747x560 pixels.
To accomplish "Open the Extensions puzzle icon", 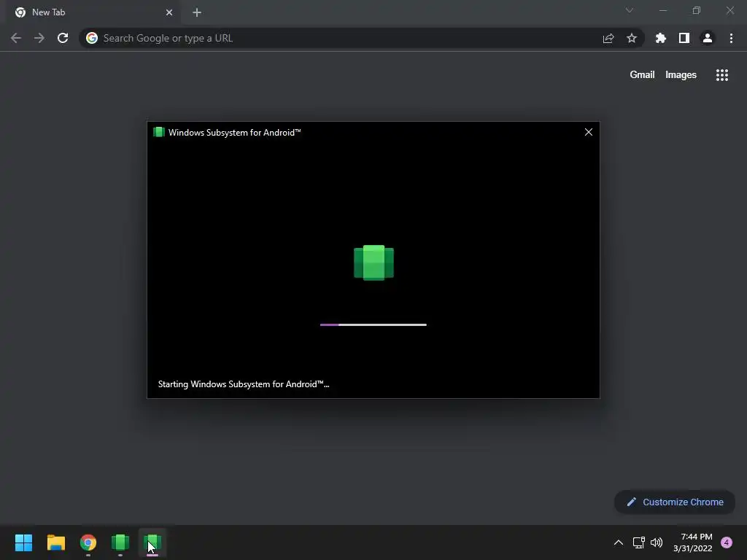I will click(x=660, y=38).
